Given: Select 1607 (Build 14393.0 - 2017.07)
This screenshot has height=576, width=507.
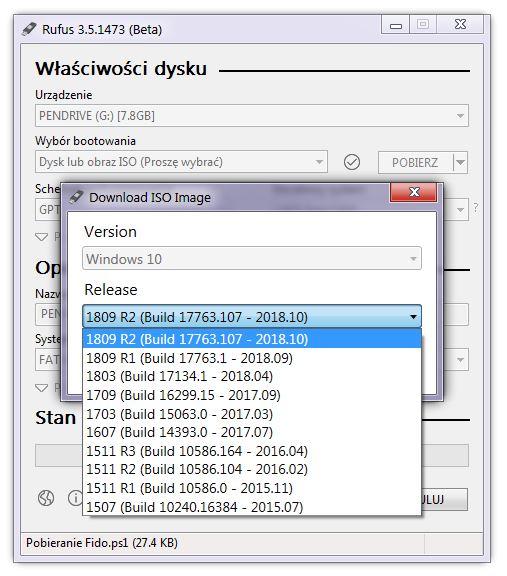Looking at the screenshot, I should tap(252, 432).
